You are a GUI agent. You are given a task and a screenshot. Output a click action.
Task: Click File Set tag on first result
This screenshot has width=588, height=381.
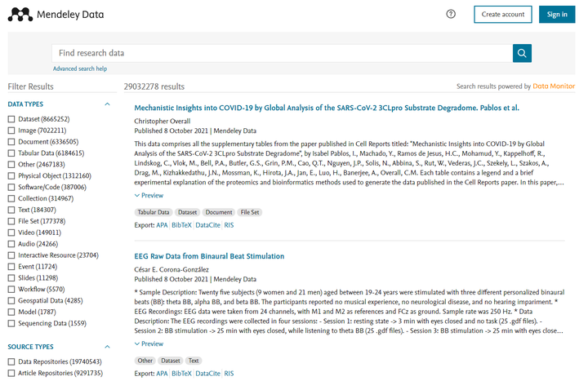(250, 212)
